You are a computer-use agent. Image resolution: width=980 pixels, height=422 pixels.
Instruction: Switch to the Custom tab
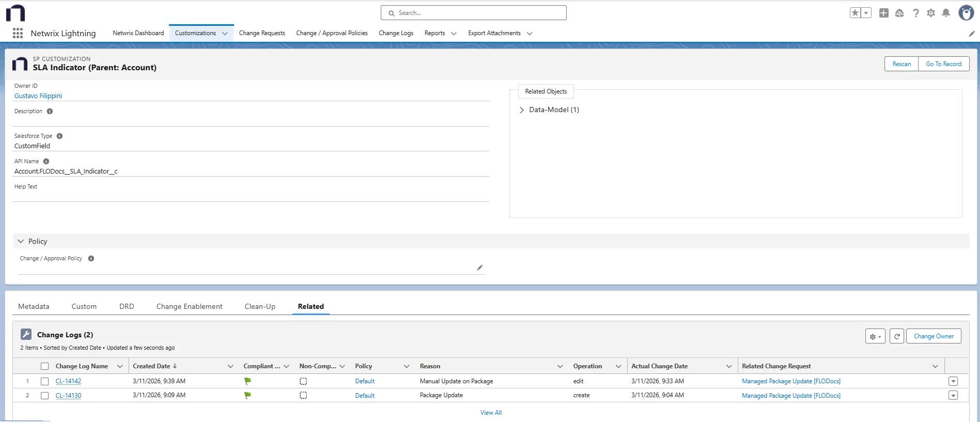click(x=84, y=306)
